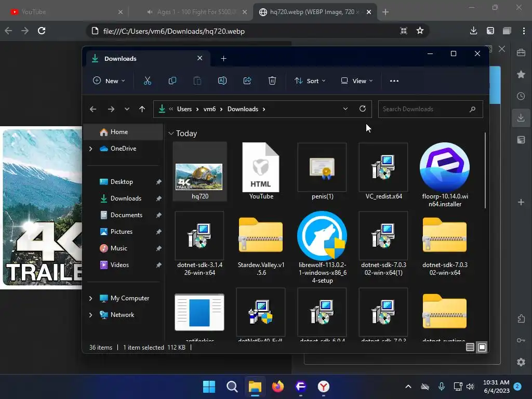Add a new File Explorer tab
Viewport: 532px width, 399px height.
[223, 58]
